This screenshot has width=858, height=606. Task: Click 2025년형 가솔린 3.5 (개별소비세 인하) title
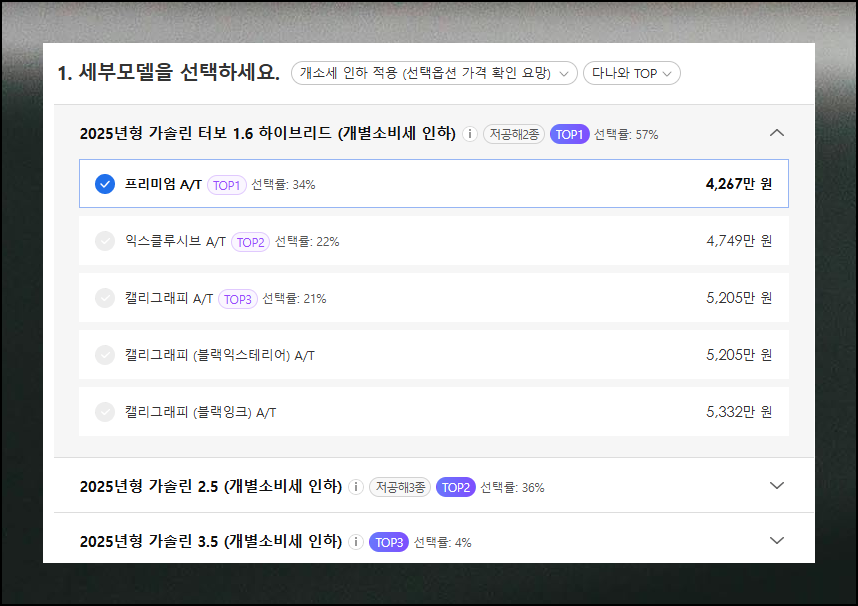point(211,541)
